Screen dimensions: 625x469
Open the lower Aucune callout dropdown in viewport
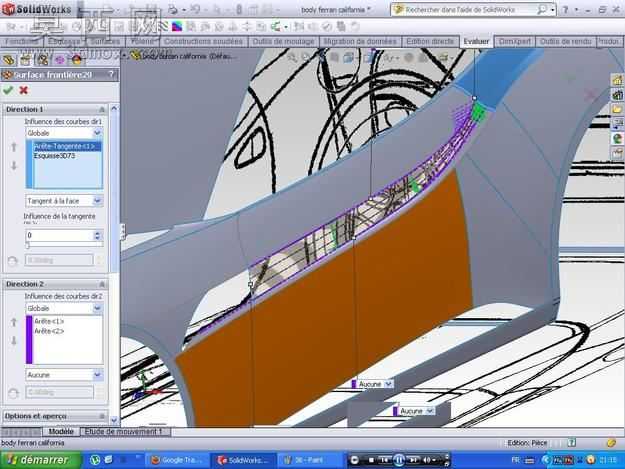click(430, 410)
